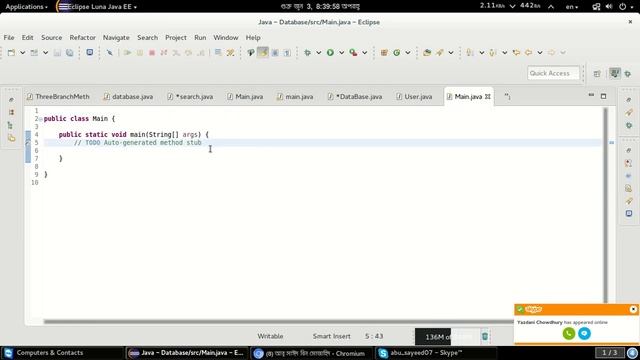
Task: Switch to the *DataBase.java tab
Action: coord(355,97)
